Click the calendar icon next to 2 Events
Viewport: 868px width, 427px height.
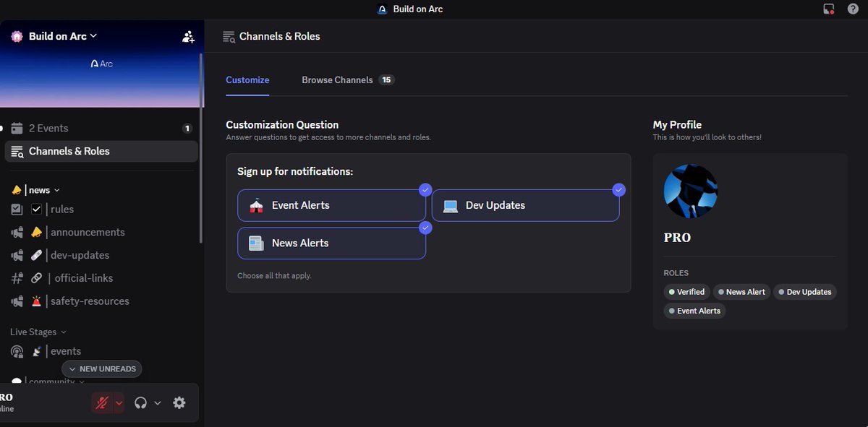[x=17, y=128]
